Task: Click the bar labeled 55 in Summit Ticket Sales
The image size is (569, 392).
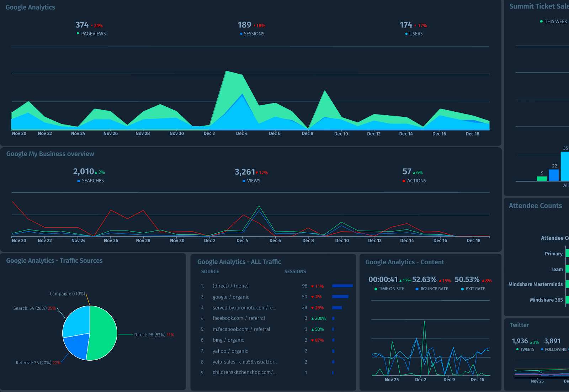Action: 565,165
